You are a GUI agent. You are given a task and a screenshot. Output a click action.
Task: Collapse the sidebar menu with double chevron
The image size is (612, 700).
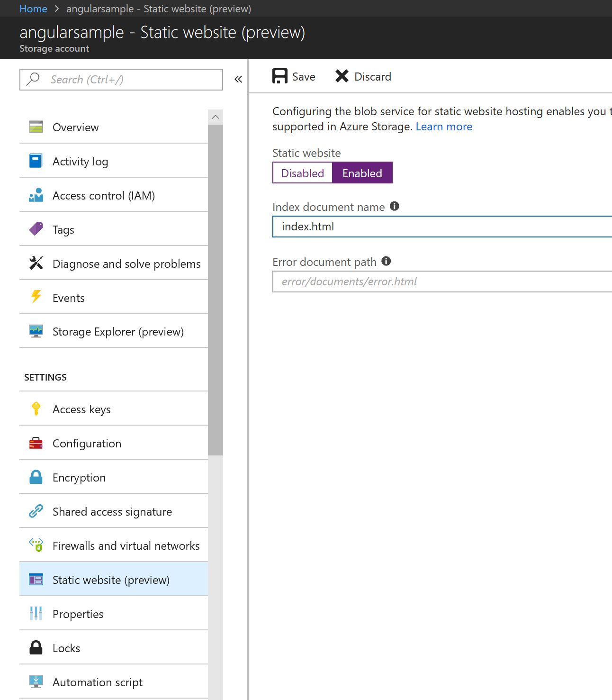click(238, 79)
